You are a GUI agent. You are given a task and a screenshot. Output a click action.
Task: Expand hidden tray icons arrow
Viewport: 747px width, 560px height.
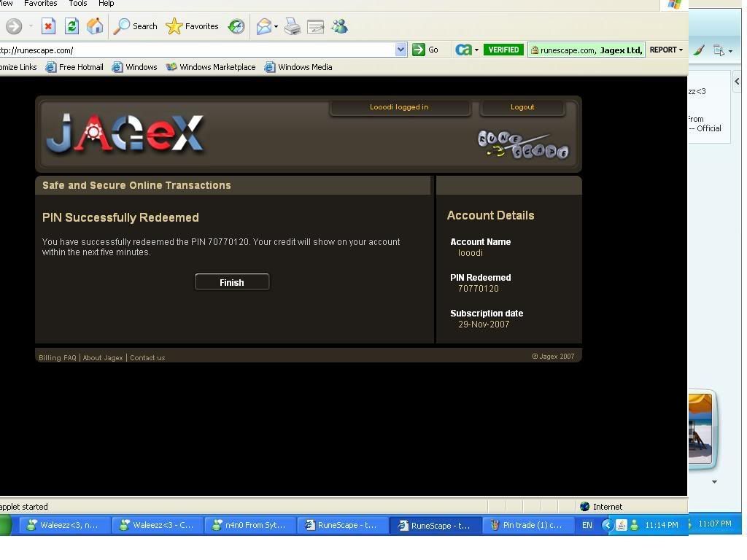pyautogui.click(x=607, y=525)
